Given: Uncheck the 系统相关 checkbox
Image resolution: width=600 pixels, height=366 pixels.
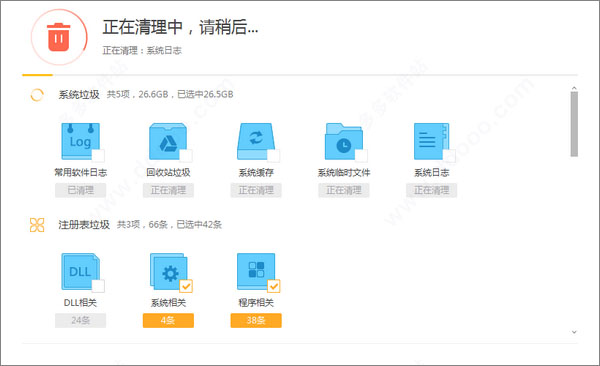Looking at the screenshot, I should point(186,286).
